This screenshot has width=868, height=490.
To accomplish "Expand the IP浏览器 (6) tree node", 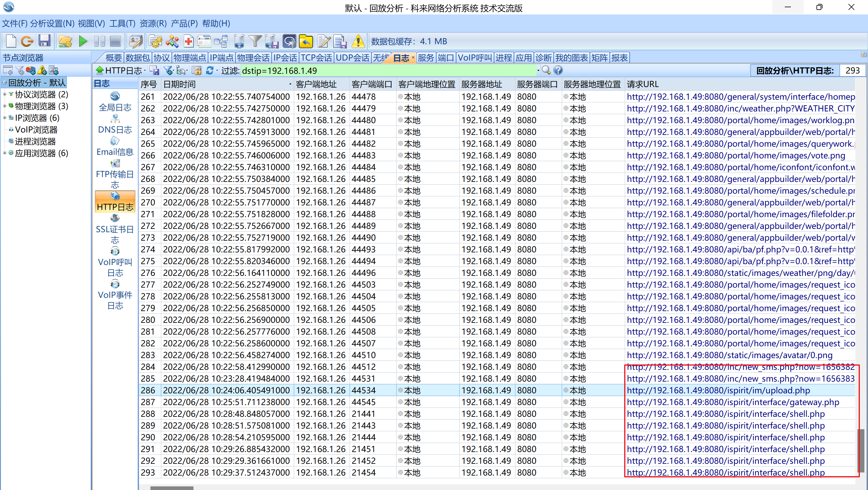I will tap(5, 118).
